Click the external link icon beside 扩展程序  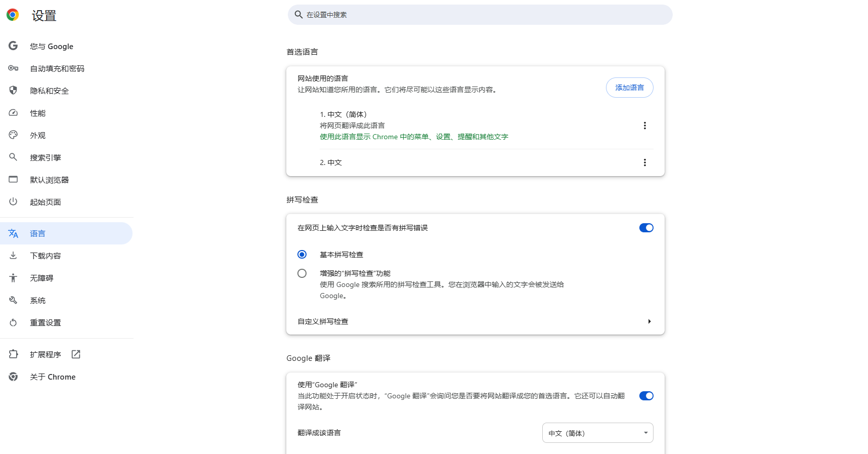(76, 354)
